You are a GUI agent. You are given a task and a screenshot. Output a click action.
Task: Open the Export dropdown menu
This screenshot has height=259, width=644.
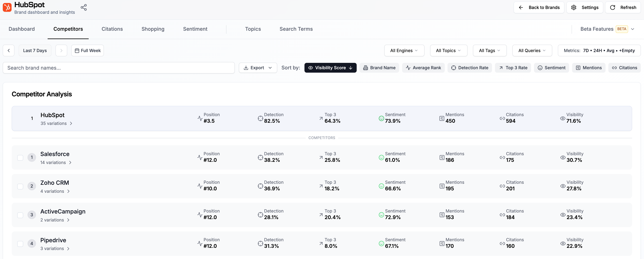point(258,68)
